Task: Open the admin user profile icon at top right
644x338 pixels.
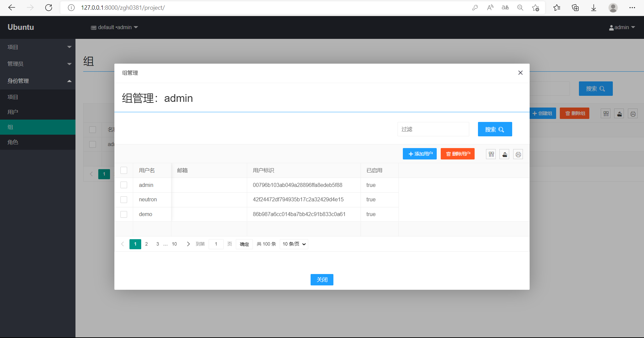Action: point(611,27)
